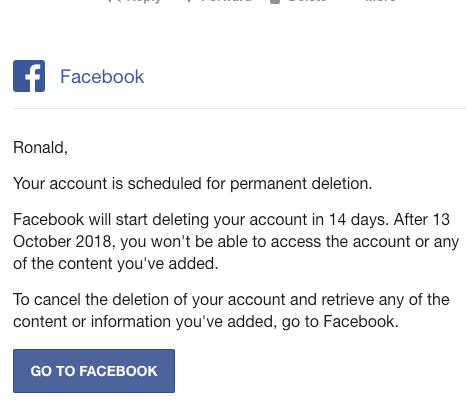
Task: Click the line "of the content you've added."
Action: point(116,264)
